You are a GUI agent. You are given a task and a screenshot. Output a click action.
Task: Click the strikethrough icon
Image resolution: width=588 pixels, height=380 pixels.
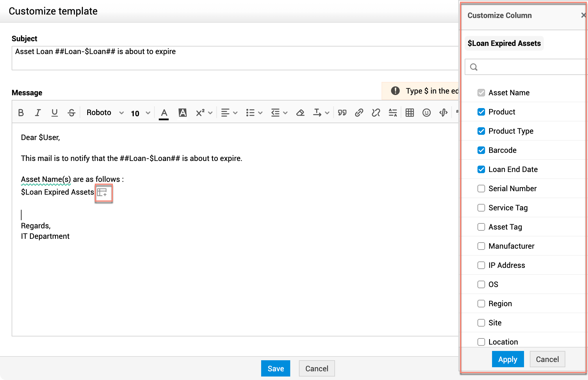tap(72, 113)
